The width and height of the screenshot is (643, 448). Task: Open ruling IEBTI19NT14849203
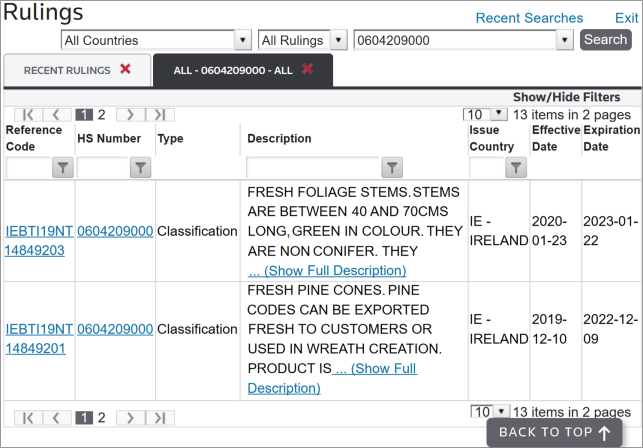tap(38, 240)
